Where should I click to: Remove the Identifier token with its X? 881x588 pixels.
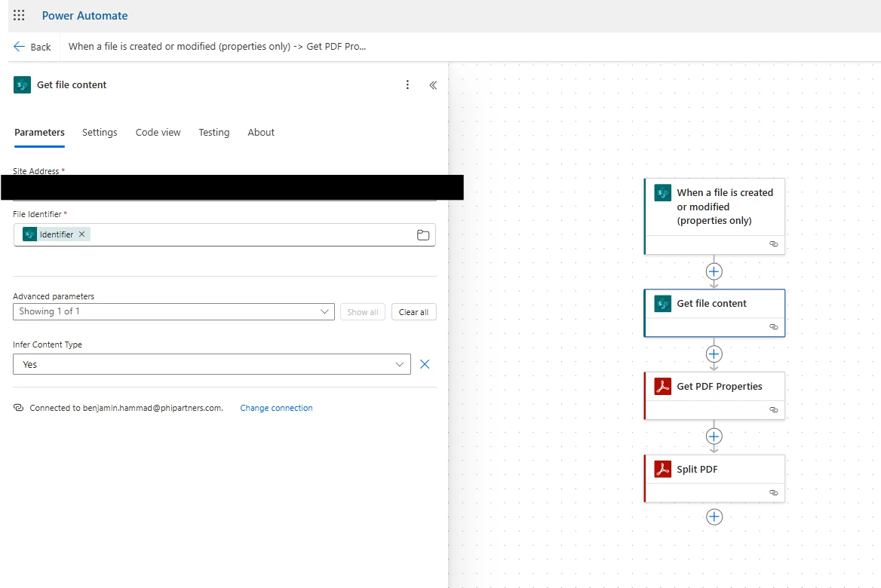82,234
